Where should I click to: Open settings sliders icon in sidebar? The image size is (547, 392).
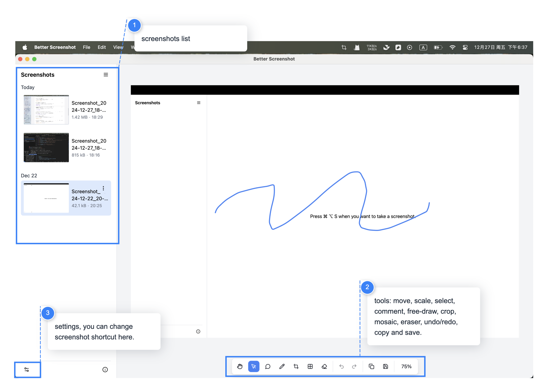tap(27, 370)
